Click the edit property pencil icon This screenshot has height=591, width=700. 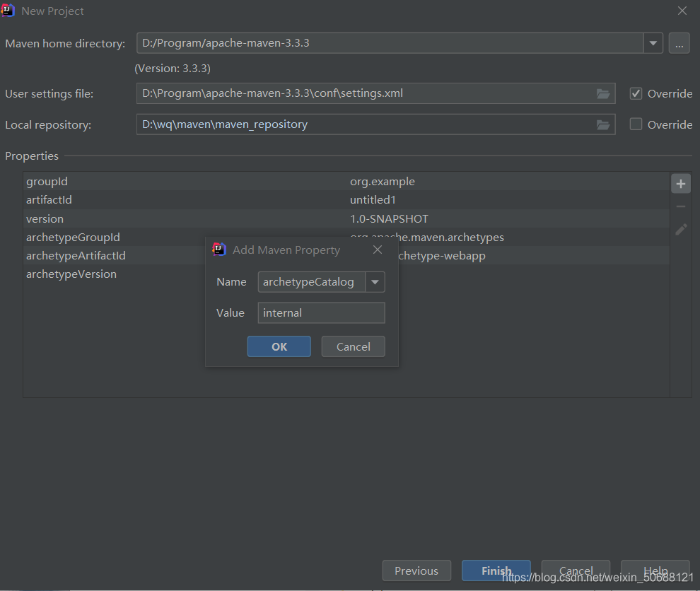coord(681,230)
